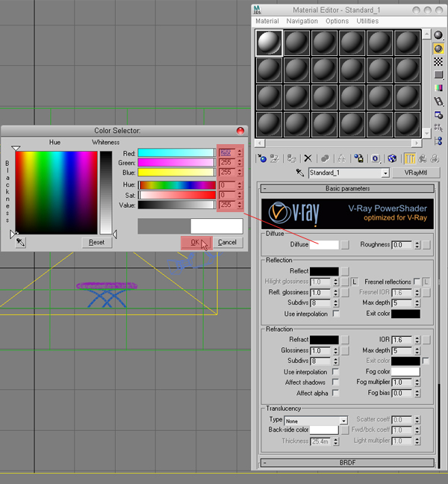
Task: Click the white Fog color swatch
Action: point(405,372)
